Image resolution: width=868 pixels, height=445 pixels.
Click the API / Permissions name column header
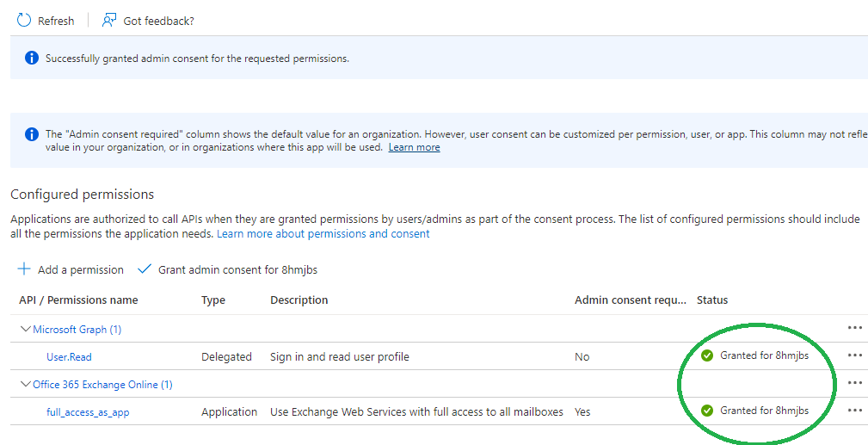tap(78, 300)
